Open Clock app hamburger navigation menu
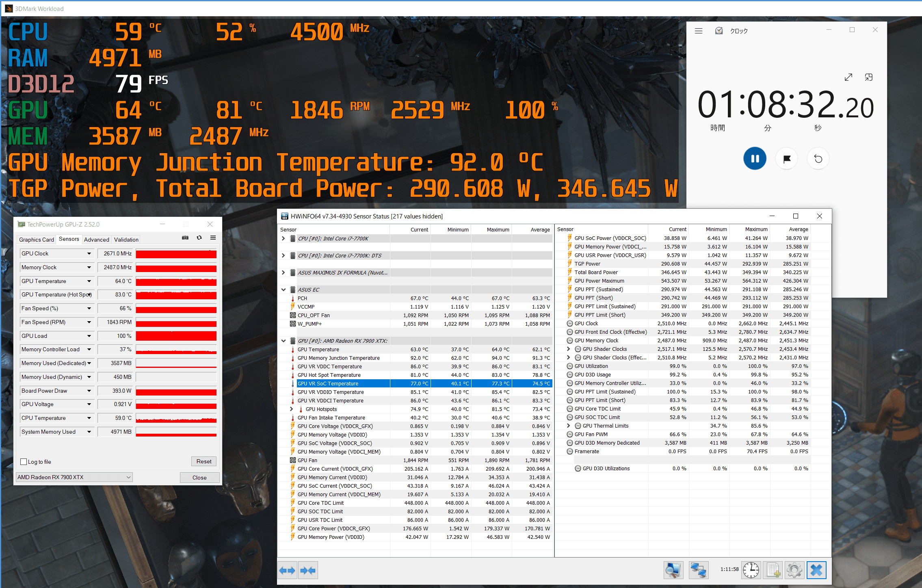 (699, 31)
